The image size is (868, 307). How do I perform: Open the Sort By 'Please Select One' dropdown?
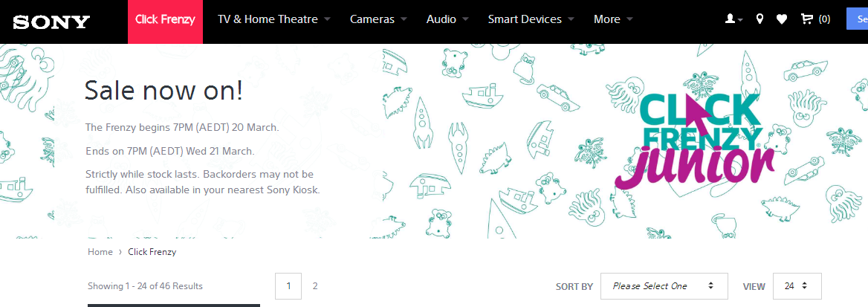click(664, 286)
